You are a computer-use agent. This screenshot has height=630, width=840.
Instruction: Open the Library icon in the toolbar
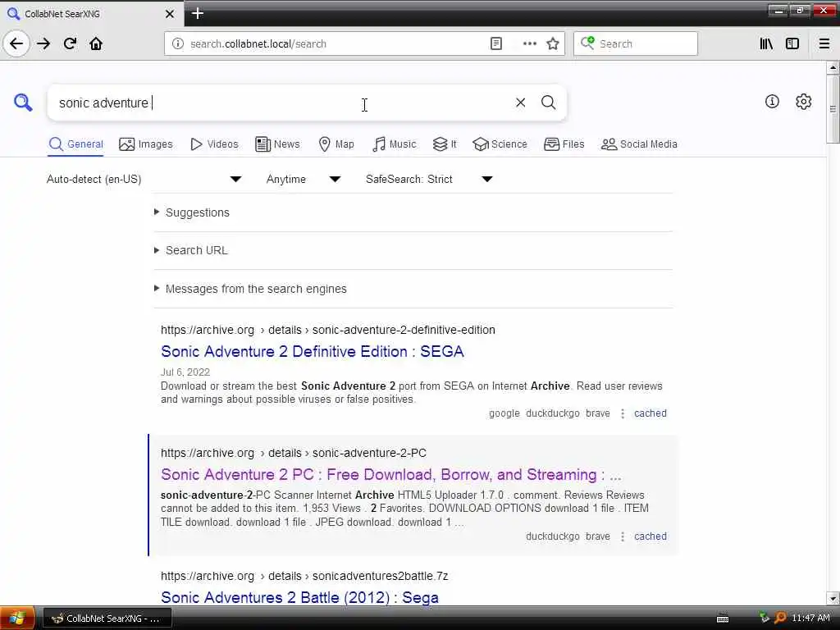766,43
